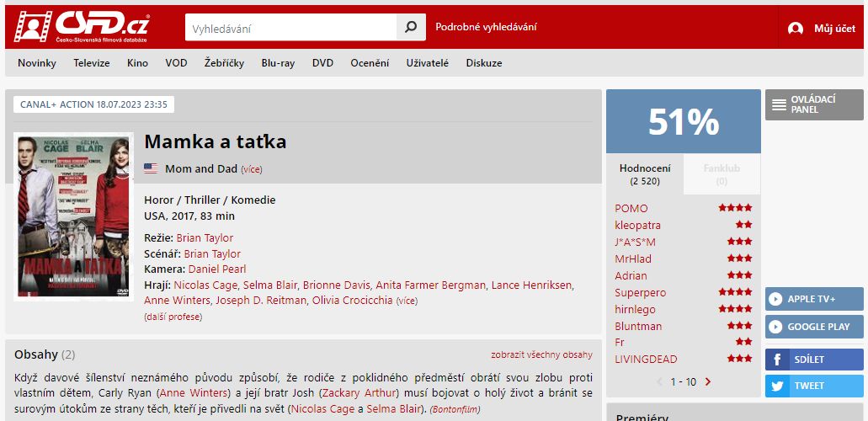This screenshot has height=421, width=868.
Task: Click the Apple TV+ play icon
Action: (775, 299)
